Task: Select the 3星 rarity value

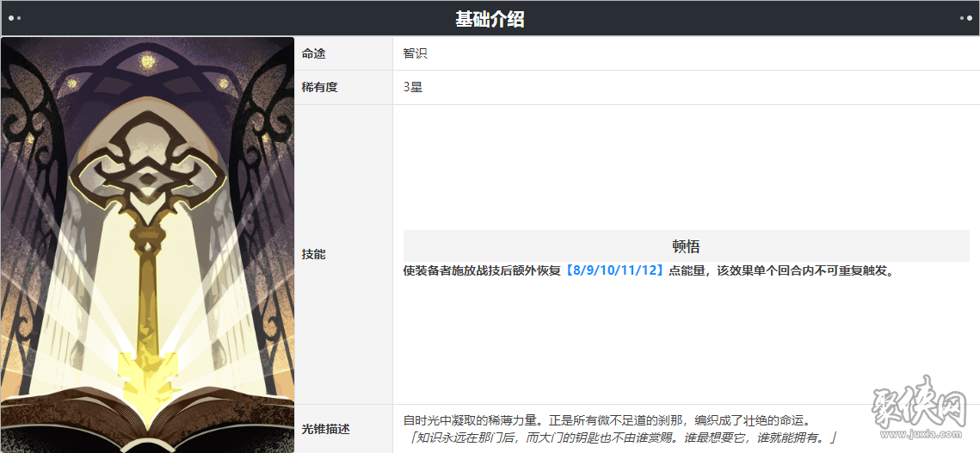Action: [x=413, y=88]
